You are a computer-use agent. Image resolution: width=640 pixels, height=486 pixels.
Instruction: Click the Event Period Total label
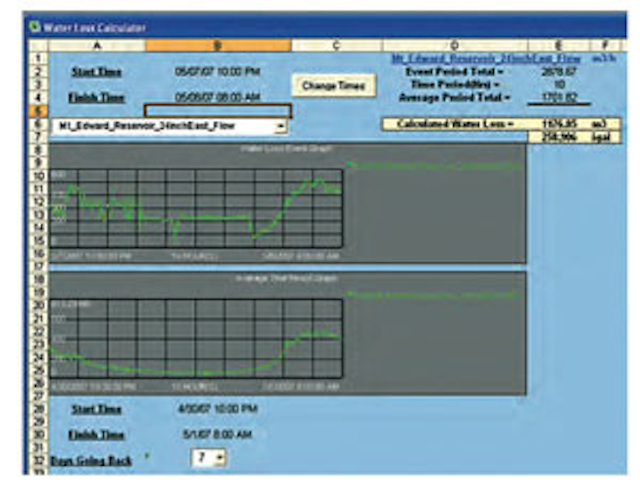click(x=454, y=72)
